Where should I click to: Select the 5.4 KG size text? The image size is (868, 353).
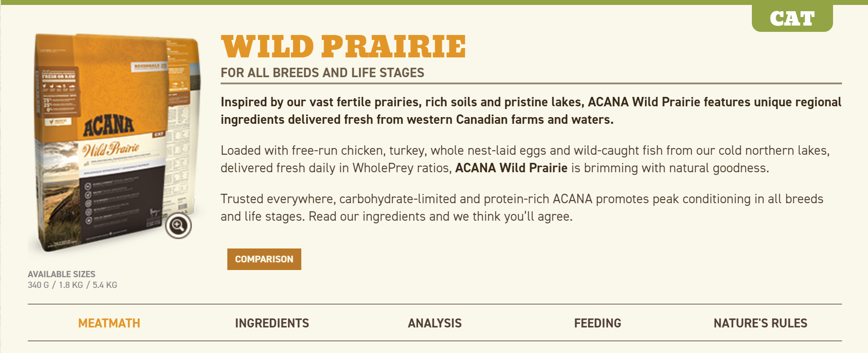(105, 285)
